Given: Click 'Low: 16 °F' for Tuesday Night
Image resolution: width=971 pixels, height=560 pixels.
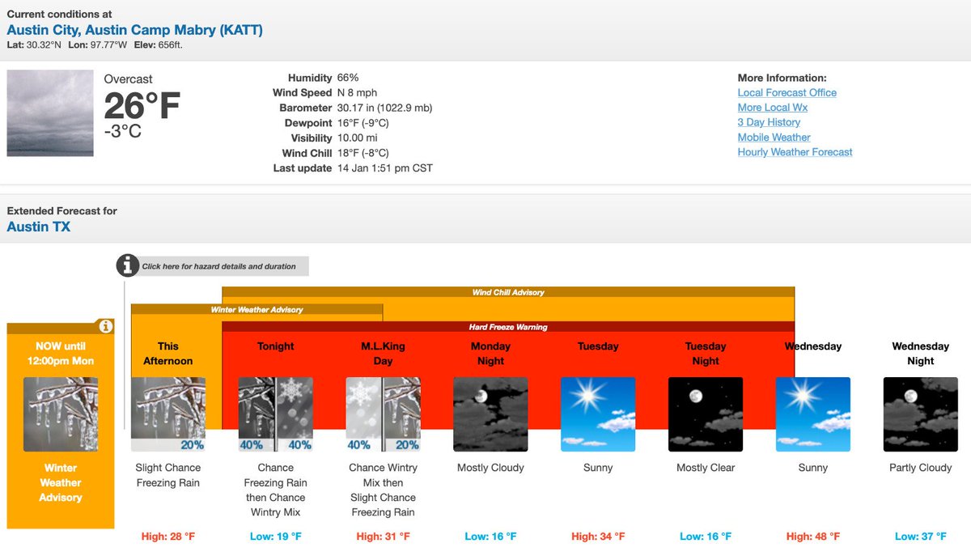Looking at the screenshot, I should pos(706,537).
